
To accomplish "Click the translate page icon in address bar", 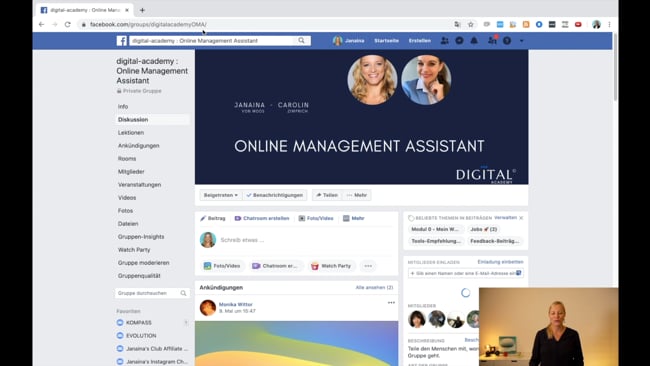I will click(457, 24).
